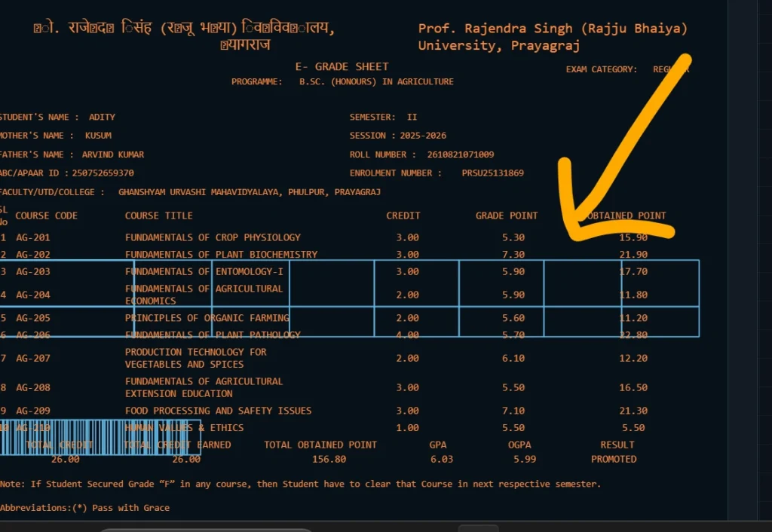
Task: Click obtained point 11.20
Action: (633, 318)
